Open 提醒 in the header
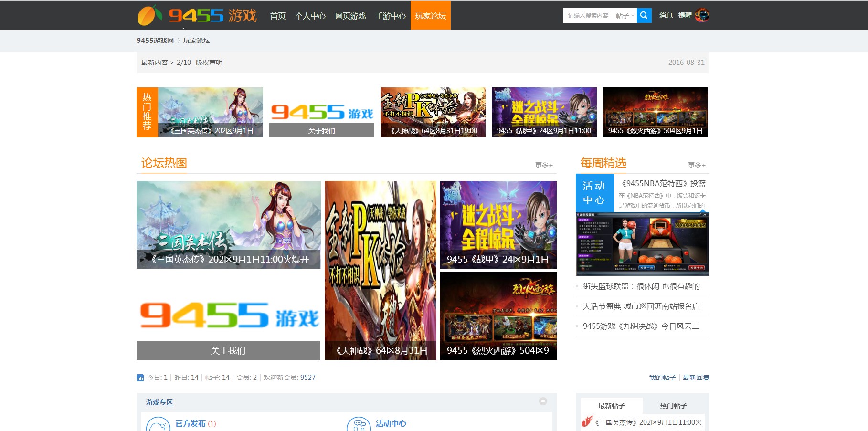 (685, 15)
